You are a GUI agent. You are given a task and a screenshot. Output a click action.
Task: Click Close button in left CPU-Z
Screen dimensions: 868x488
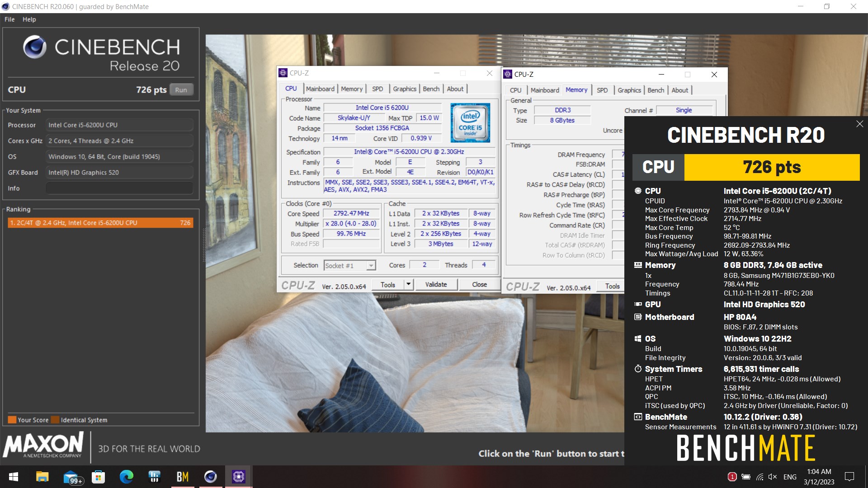479,284
